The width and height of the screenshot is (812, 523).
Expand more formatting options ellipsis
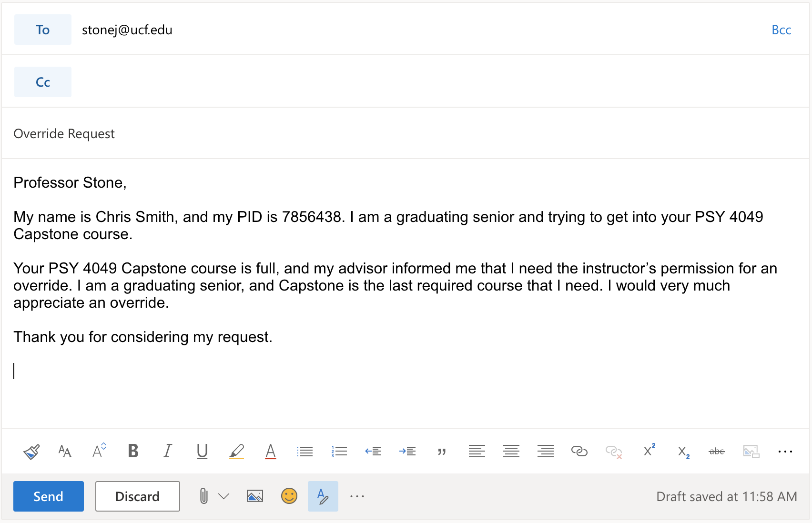click(785, 452)
